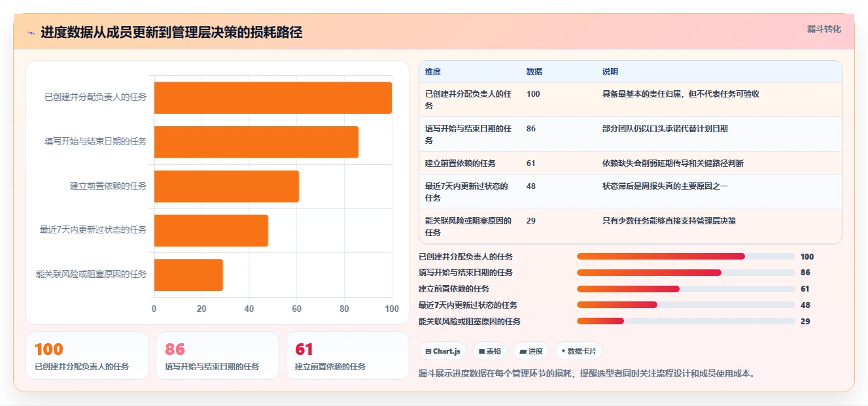Click the x-axis tick label 40
The image size is (868, 406).
point(249,309)
